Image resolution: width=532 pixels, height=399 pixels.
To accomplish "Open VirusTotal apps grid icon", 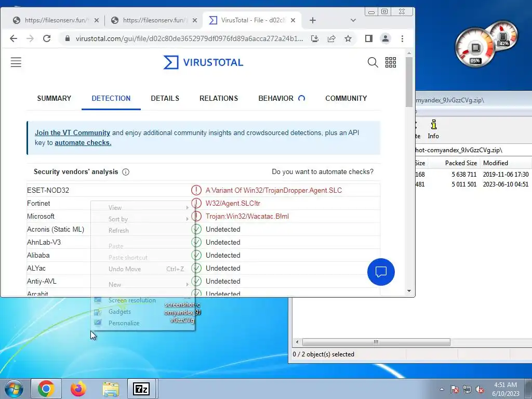I will coord(391,62).
